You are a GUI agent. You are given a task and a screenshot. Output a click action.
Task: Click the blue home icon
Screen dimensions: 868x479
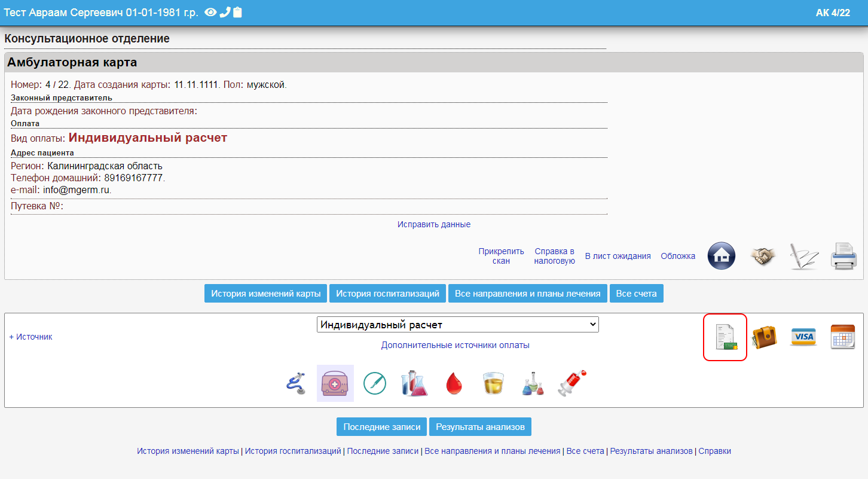(x=722, y=257)
